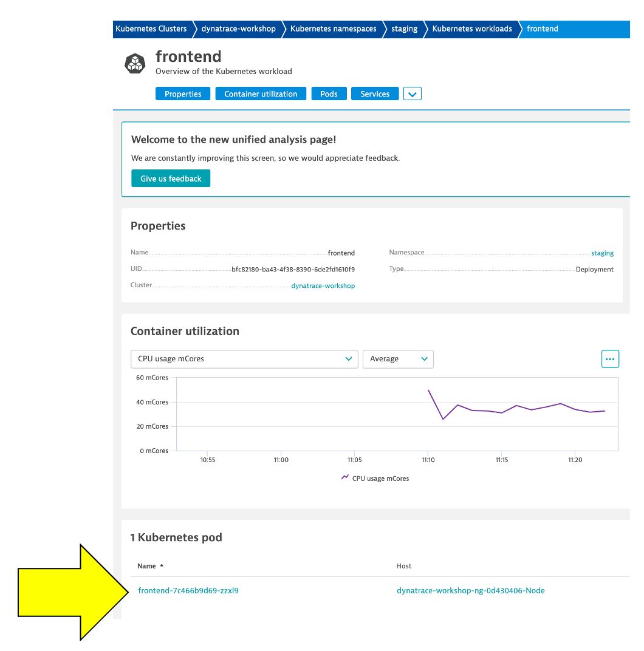This screenshot has width=644, height=651.
Task: Click the CPU usage mCores legend label
Action: tap(380, 479)
